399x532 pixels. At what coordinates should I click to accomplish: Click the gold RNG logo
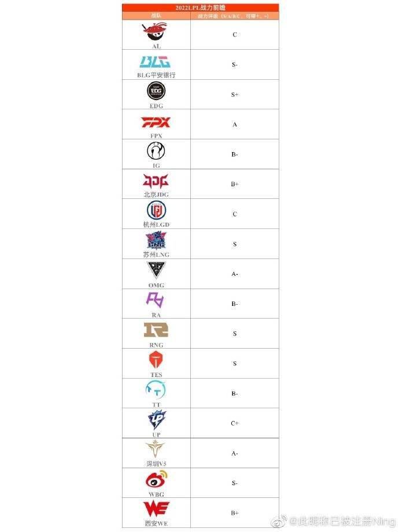(x=156, y=330)
